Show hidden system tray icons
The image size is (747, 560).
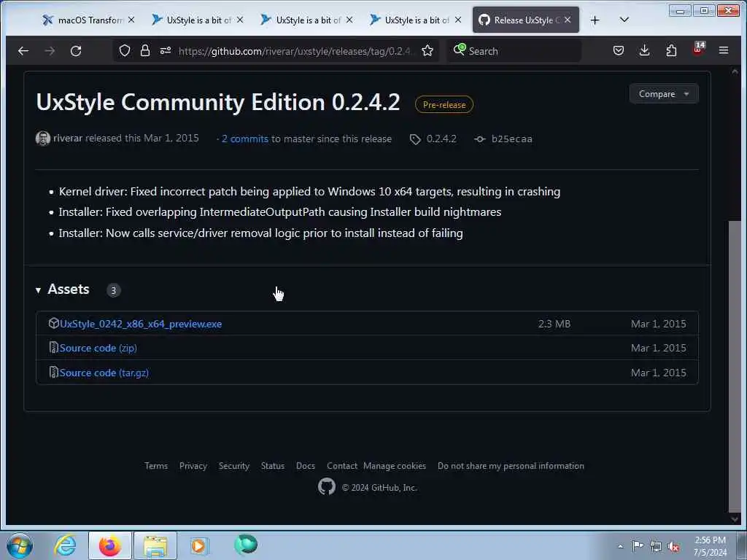(620, 547)
